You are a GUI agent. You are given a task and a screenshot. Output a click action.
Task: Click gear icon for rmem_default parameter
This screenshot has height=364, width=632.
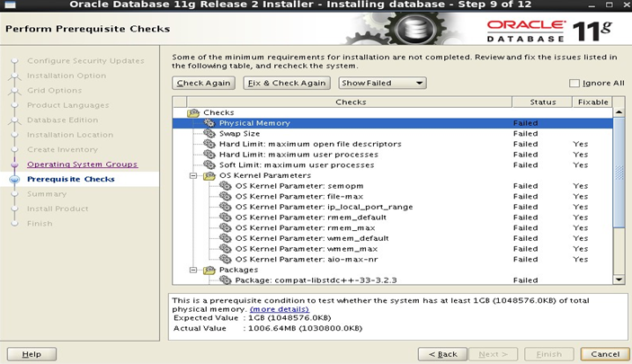[226, 218]
